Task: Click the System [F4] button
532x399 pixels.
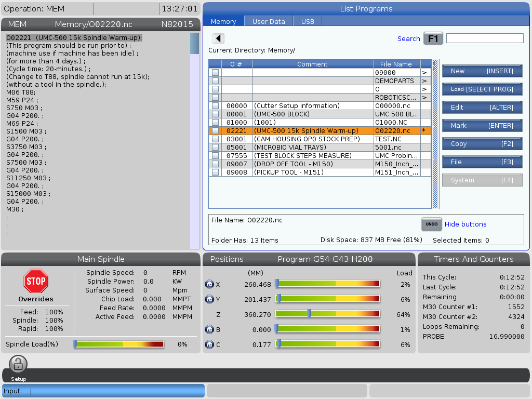Action: 482,180
